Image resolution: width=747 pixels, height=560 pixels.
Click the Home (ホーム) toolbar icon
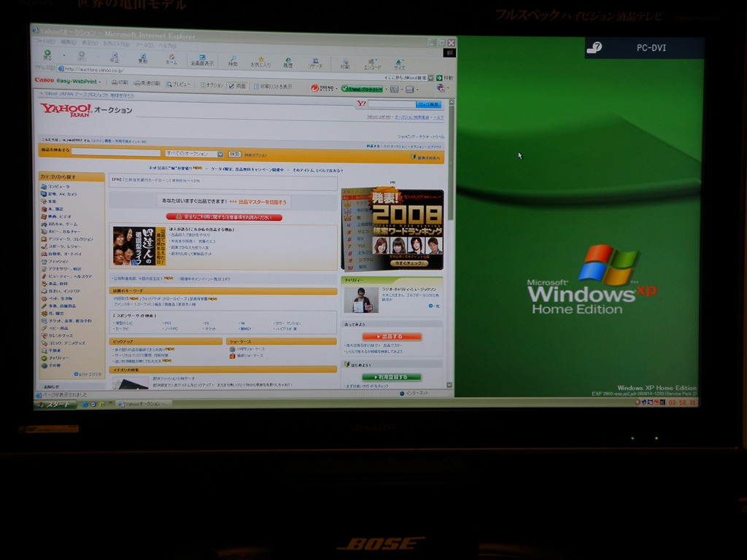tap(171, 59)
